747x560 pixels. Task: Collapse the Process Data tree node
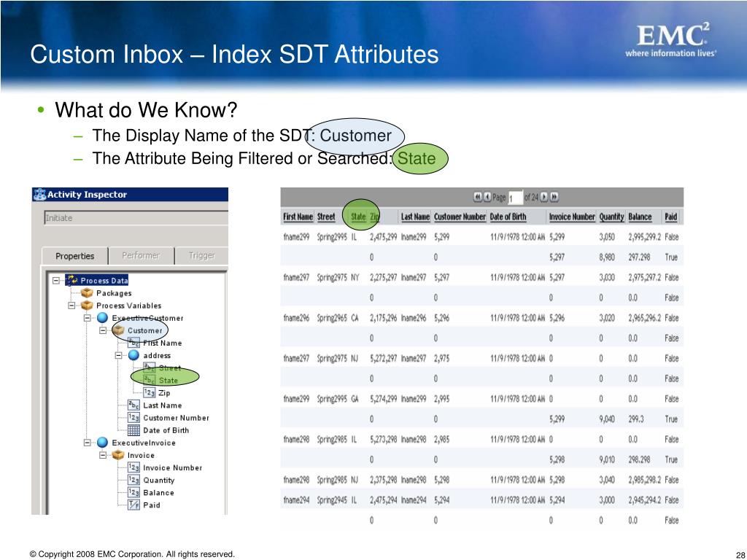pyautogui.click(x=56, y=280)
